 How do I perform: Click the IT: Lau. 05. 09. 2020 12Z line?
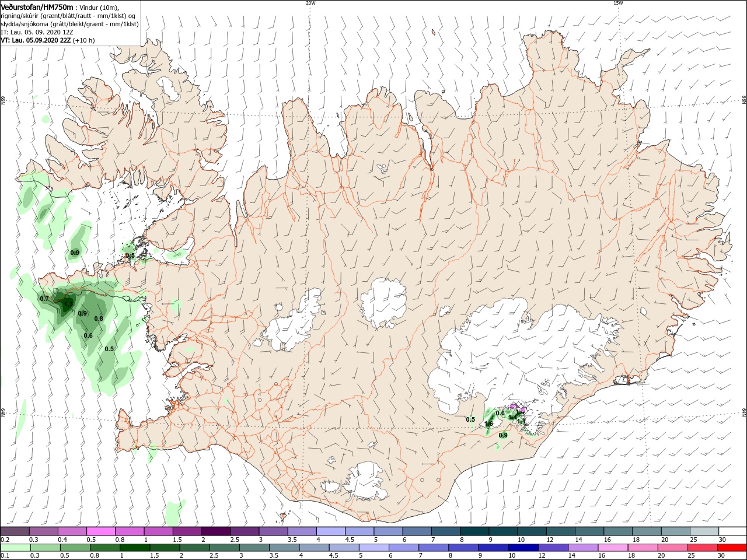coord(37,32)
